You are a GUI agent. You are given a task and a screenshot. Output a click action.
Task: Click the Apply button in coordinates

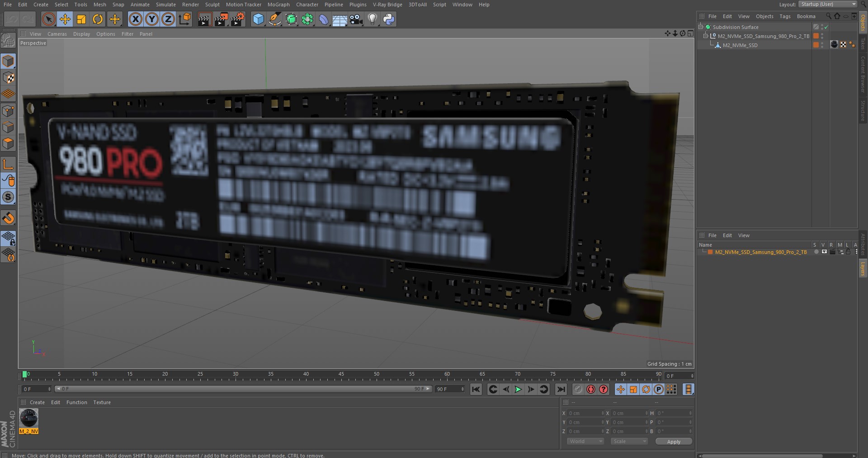coord(674,442)
